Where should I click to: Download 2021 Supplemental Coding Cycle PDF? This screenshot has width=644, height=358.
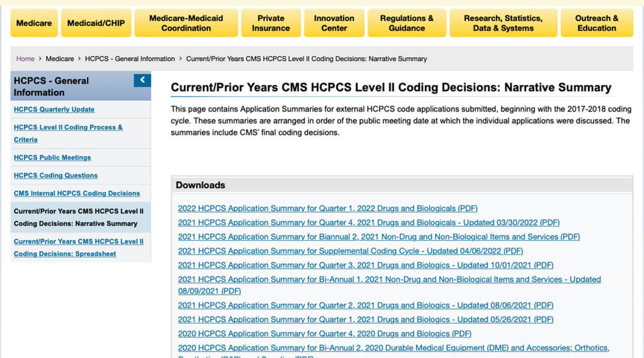[350, 251]
